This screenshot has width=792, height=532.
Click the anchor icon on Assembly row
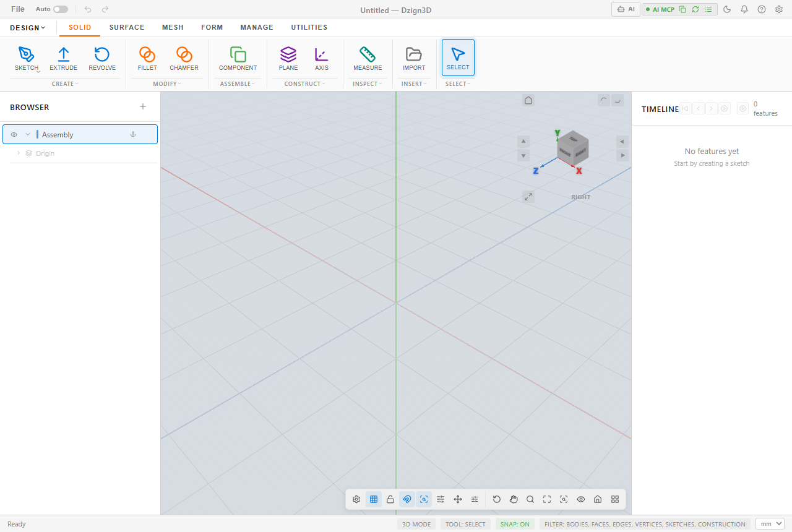coord(132,134)
